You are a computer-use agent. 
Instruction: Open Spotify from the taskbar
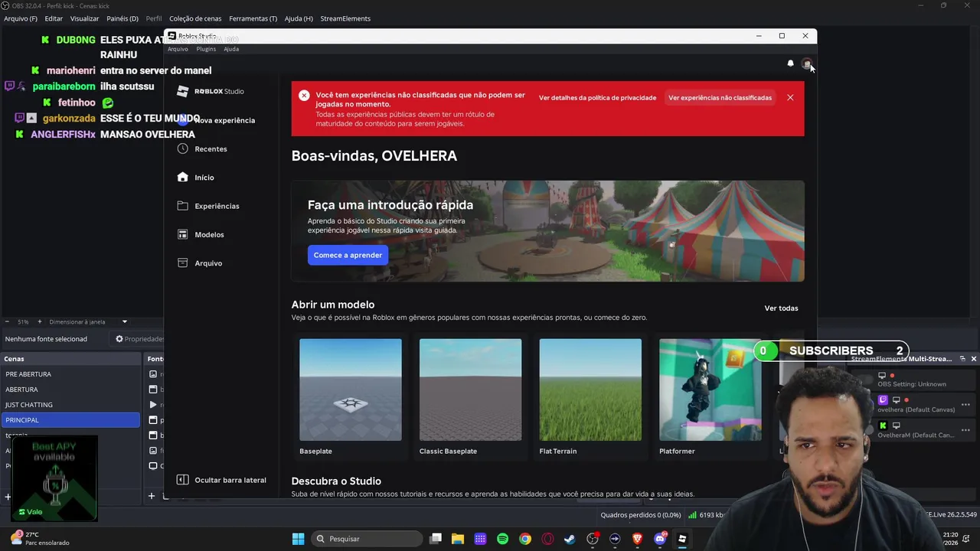pyautogui.click(x=502, y=539)
